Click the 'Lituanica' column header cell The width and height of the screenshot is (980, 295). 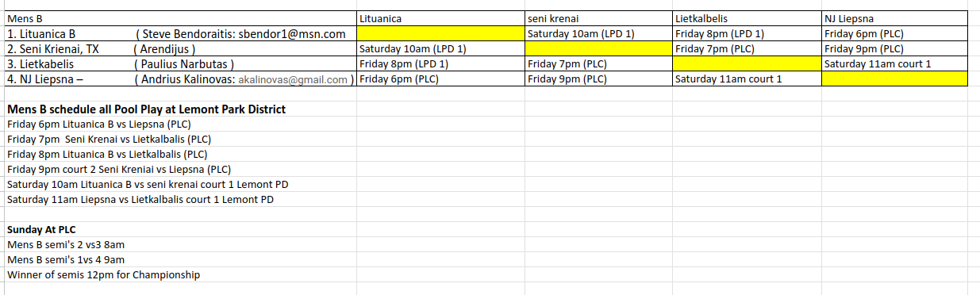(x=440, y=18)
